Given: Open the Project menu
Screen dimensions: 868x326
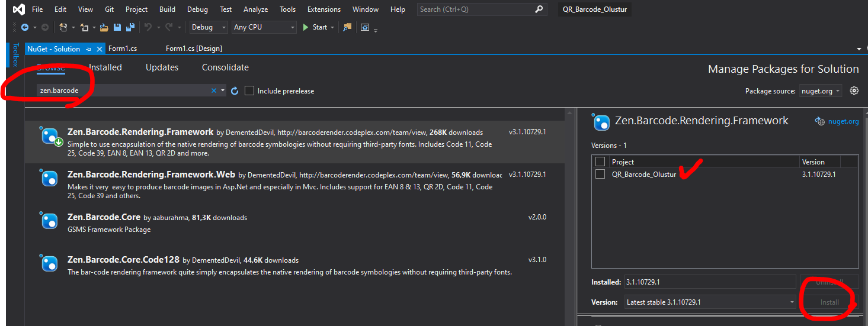Looking at the screenshot, I should (x=136, y=9).
